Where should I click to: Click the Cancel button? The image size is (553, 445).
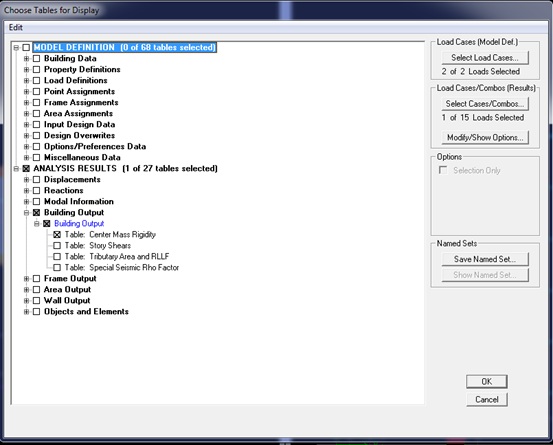tap(487, 400)
